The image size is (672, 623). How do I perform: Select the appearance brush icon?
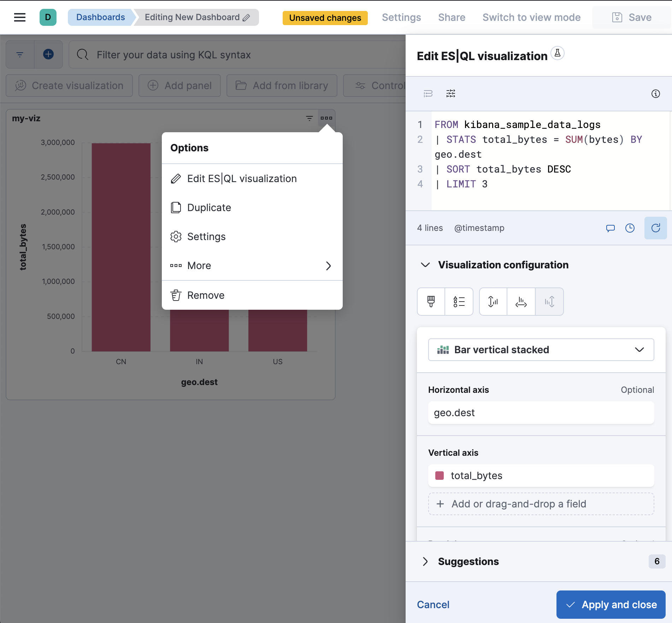click(x=430, y=302)
